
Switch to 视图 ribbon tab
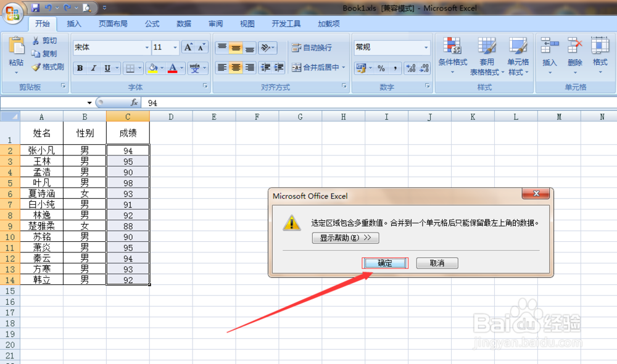coord(247,23)
